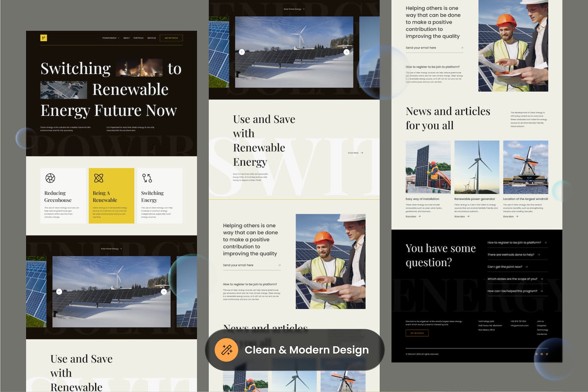Select ABOUT in the navigation menu
588x392 pixels.
(x=126, y=38)
